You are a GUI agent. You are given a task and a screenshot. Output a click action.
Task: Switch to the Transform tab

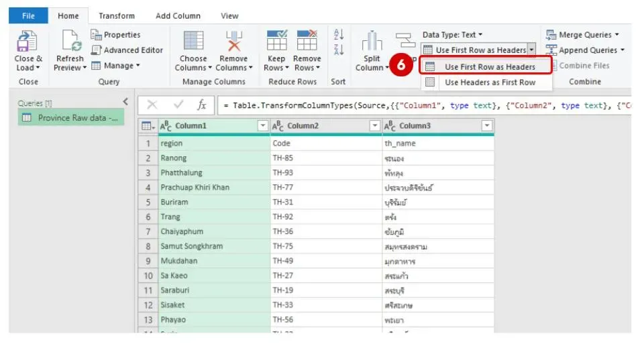117,15
